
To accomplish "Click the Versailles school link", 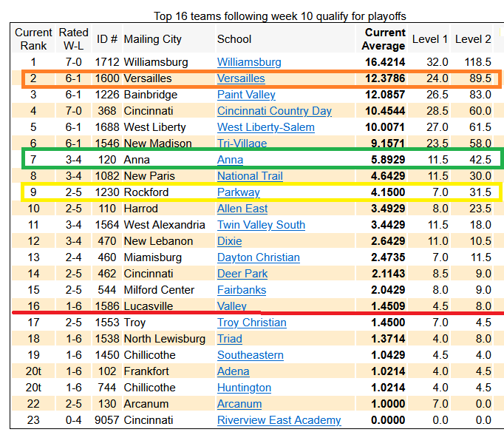I will 241,78.
